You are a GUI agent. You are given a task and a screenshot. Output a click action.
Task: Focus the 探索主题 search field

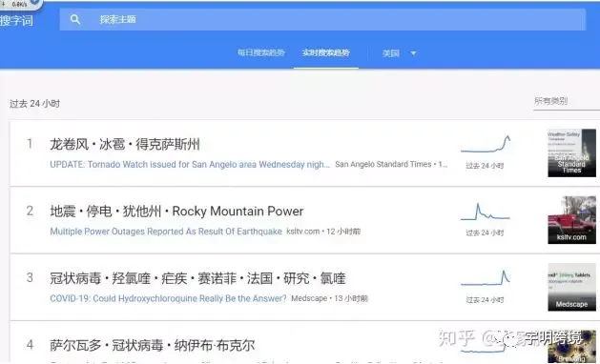322,19
